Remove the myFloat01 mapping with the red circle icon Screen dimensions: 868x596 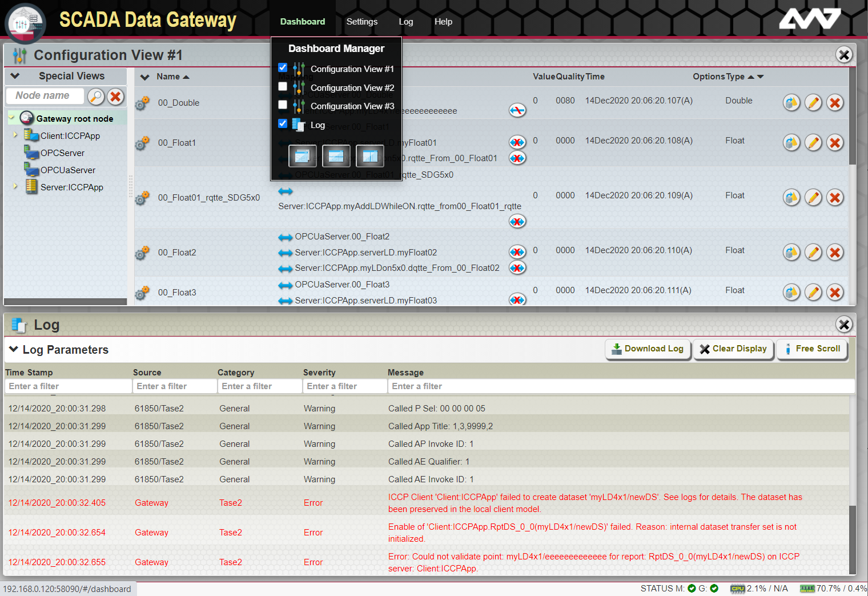517,142
